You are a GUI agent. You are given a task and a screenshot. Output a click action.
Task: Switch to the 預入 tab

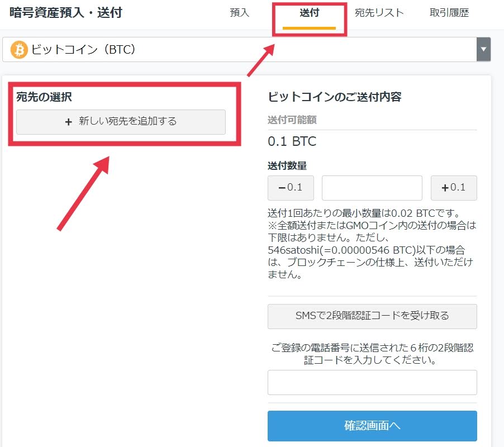(x=240, y=12)
